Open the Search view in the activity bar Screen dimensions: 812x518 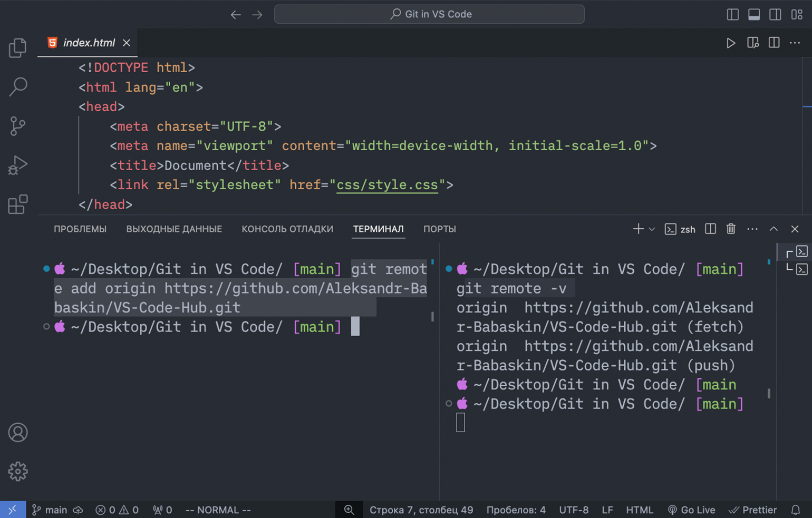pyautogui.click(x=18, y=87)
